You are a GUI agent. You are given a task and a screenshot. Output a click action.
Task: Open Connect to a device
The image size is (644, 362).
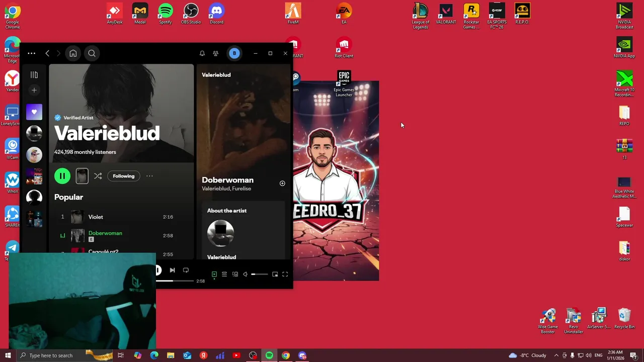[x=235, y=275]
